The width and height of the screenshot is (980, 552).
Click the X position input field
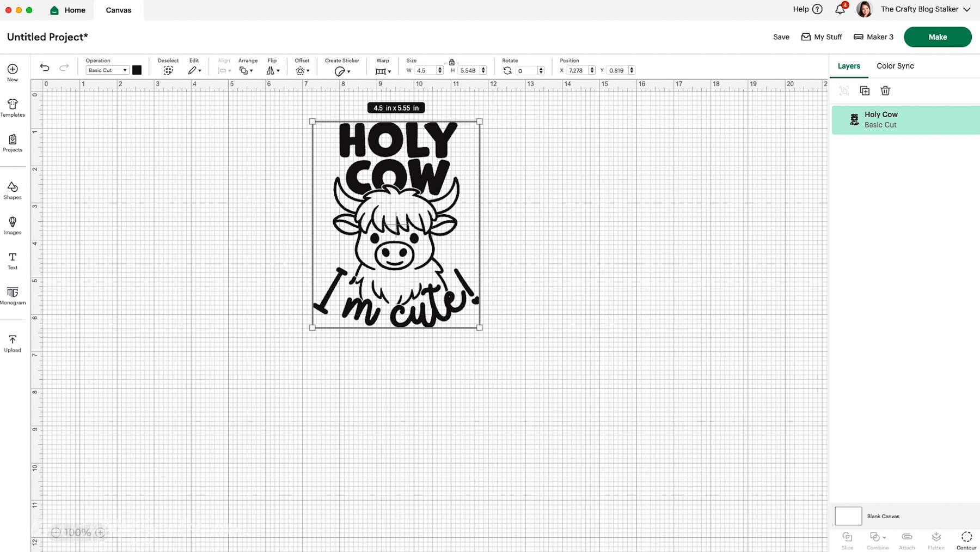(x=577, y=70)
